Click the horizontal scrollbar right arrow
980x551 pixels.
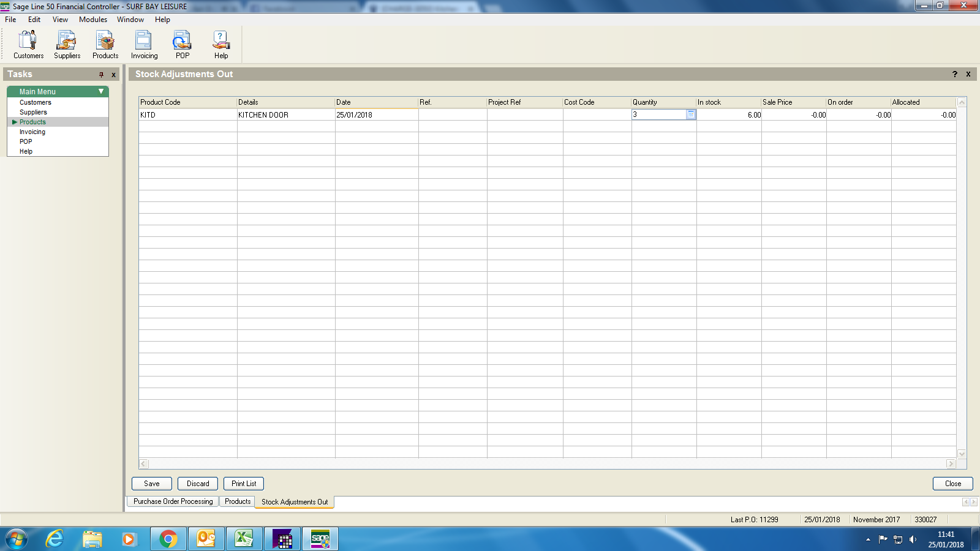point(951,464)
